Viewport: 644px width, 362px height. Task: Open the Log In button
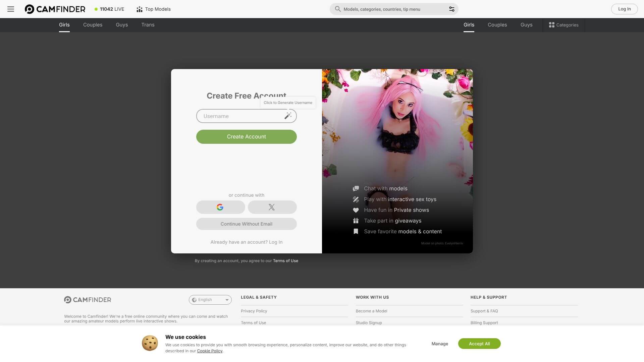point(624,9)
